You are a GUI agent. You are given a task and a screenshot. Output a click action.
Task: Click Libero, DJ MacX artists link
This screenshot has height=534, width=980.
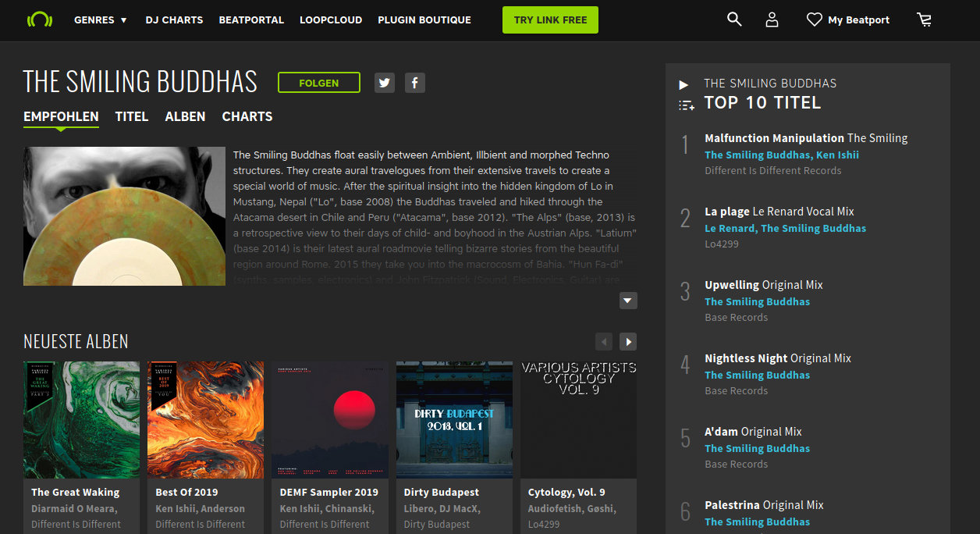442,508
